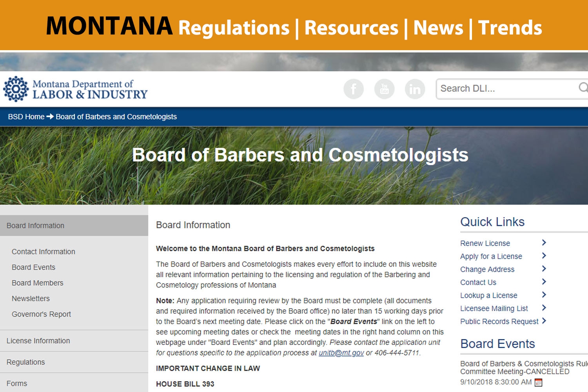This screenshot has width=588, height=392.
Task: Open Contact Information in sidebar
Action: (x=44, y=252)
